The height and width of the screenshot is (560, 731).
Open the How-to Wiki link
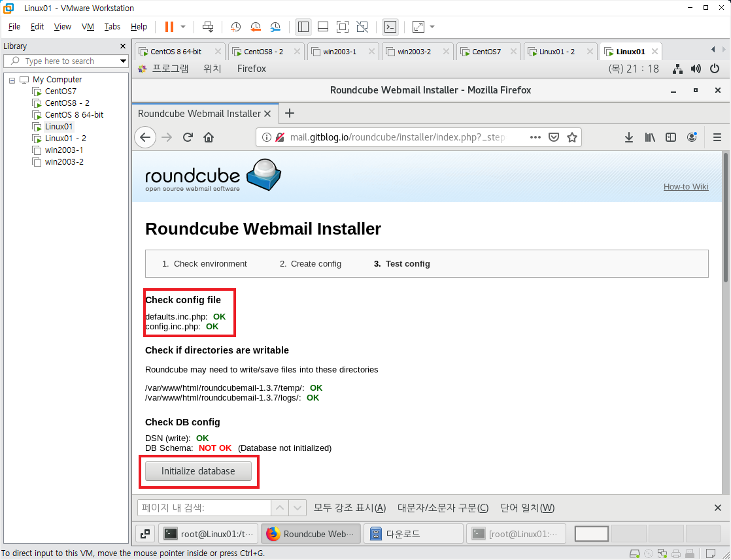coord(686,187)
